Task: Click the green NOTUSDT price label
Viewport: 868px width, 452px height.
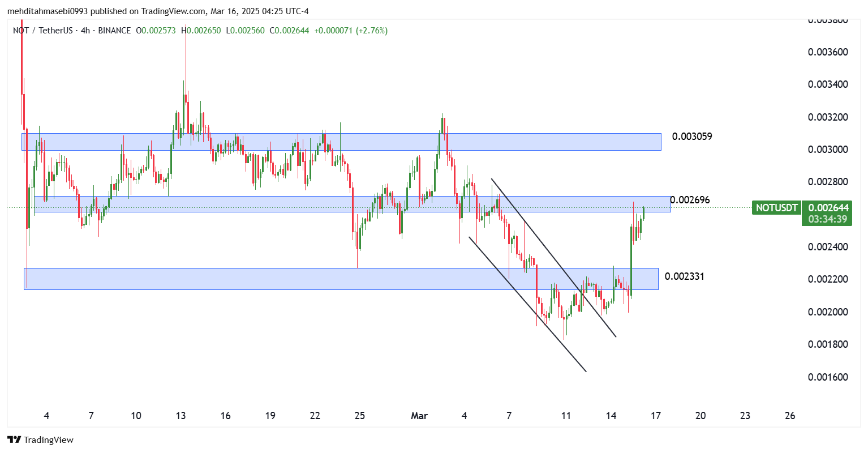Action: pyautogui.click(x=776, y=208)
